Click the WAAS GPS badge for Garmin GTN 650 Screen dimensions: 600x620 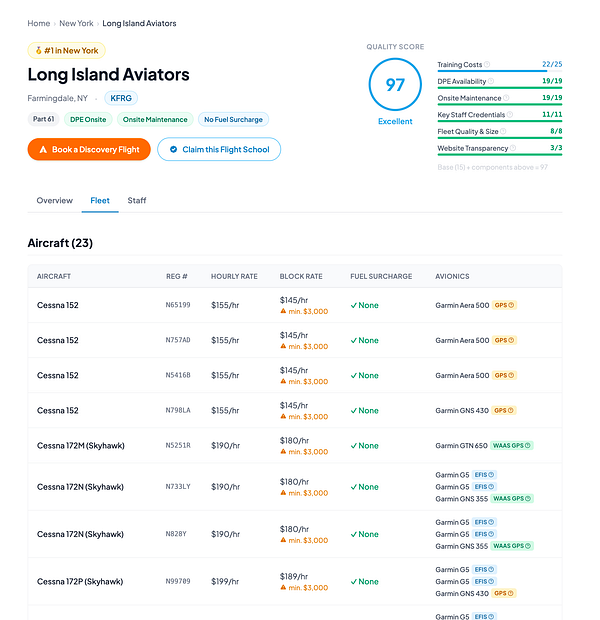pos(512,446)
